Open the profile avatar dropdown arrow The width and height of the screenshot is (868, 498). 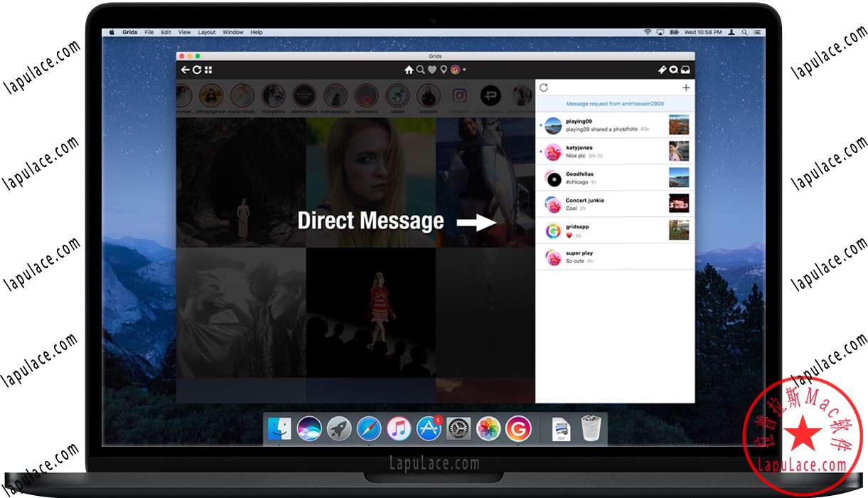point(464,70)
